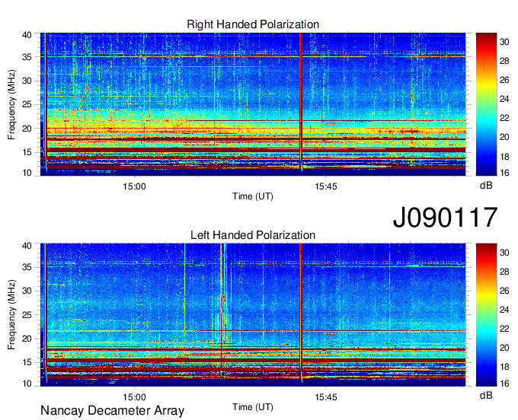
Task: Click the 'Right Handed Polarization' title
Action: coord(253,24)
